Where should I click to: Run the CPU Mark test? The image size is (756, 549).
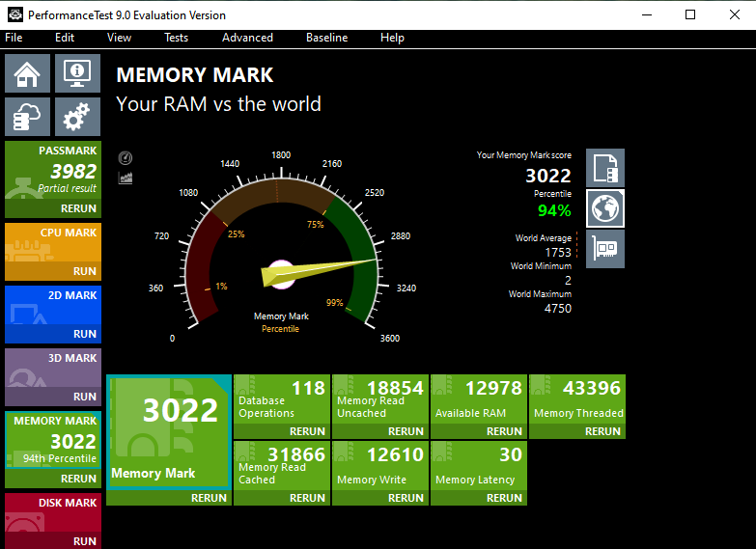click(53, 271)
